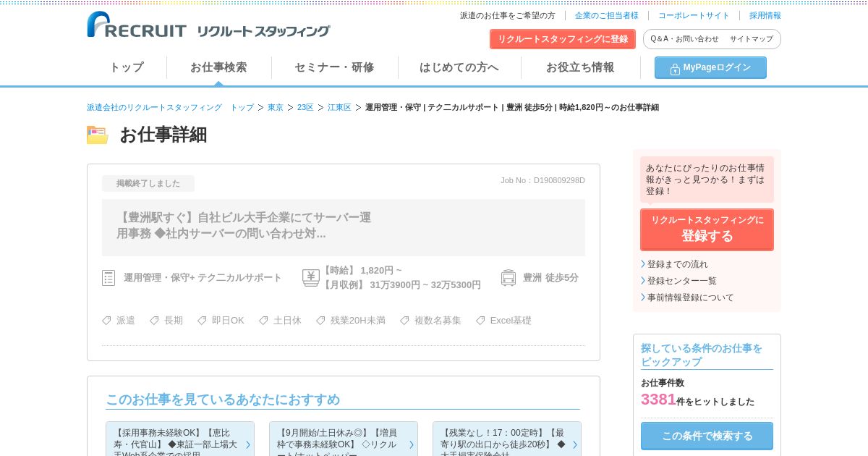Click the MyPageログイン button
Viewport: 868px width, 456px height.
710,67
